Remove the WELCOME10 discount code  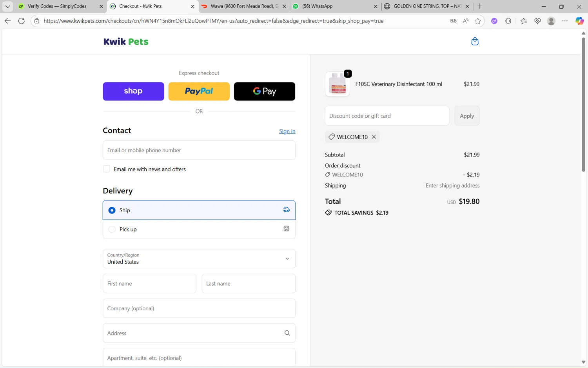pos(374,137)
